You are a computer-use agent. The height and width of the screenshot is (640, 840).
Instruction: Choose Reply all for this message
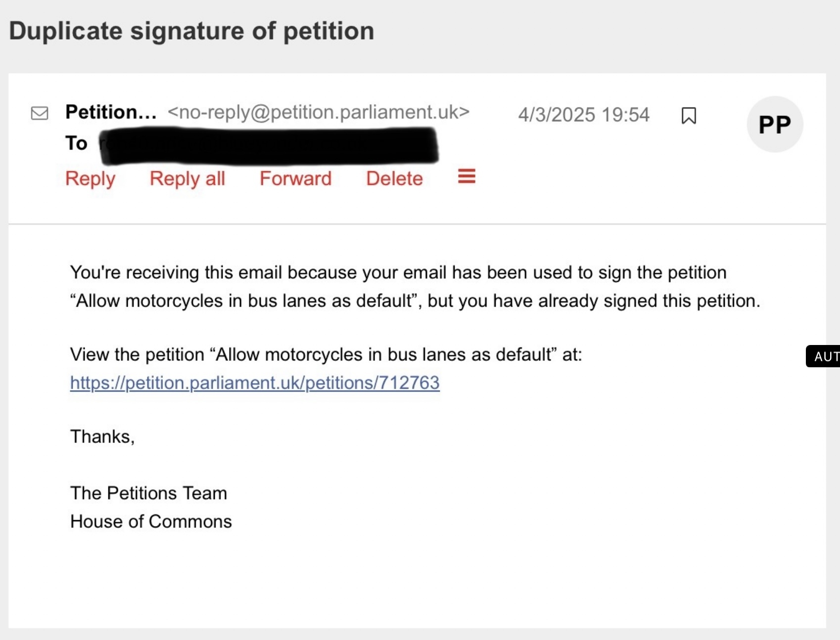pos(187,179)
